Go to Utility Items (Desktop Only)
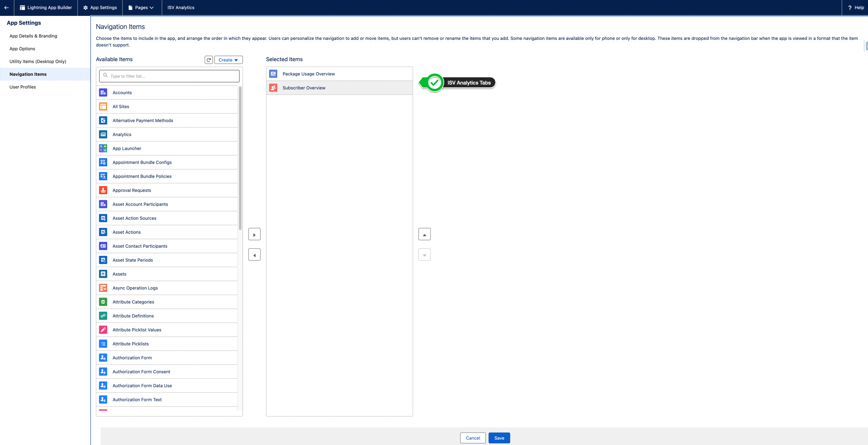The image size is (868, 445). click(38, 62)
